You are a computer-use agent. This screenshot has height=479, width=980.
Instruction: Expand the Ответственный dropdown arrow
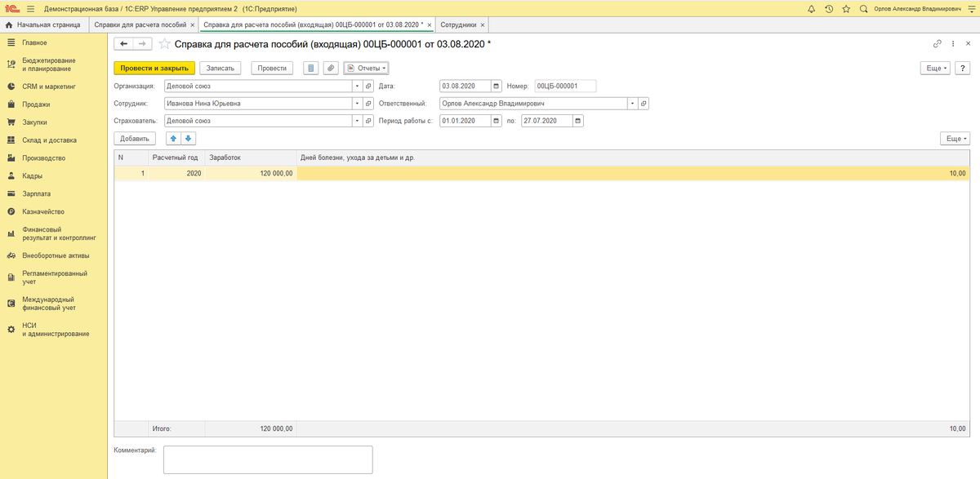pos(632,104)
